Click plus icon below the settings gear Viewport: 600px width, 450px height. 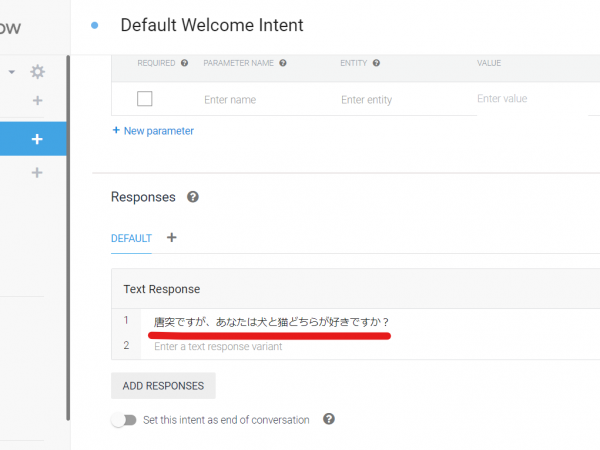(38, 101)
